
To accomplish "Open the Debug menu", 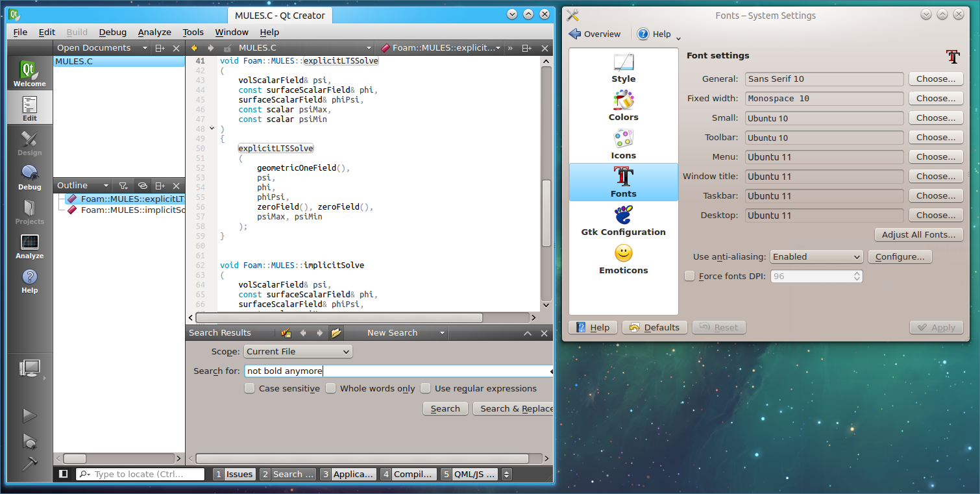I will coord(113,32).
